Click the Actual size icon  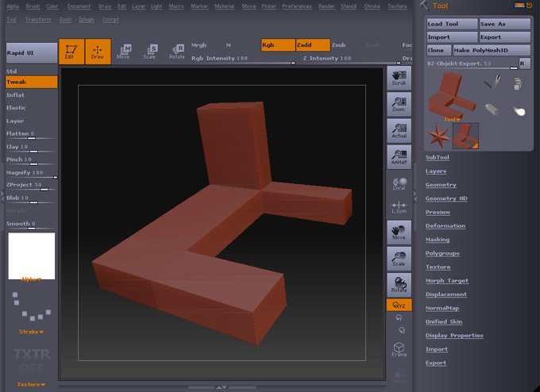399,131
